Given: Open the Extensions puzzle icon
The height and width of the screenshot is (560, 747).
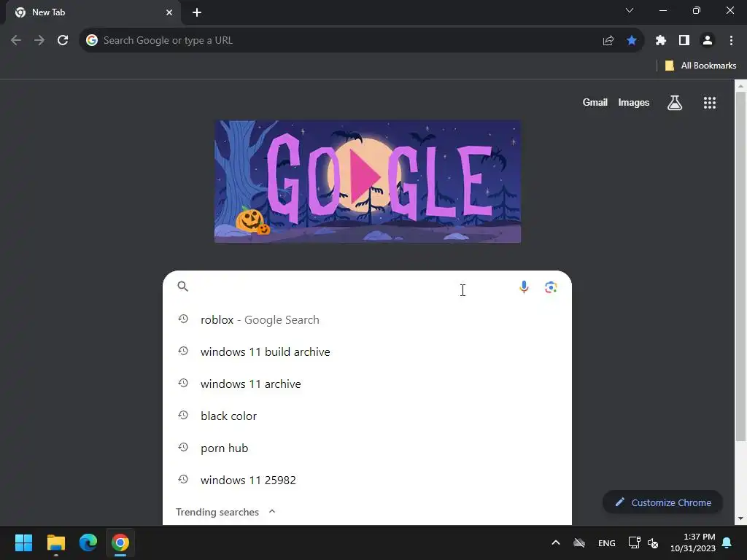Looking at the screenshot, I should pos(661,41).
